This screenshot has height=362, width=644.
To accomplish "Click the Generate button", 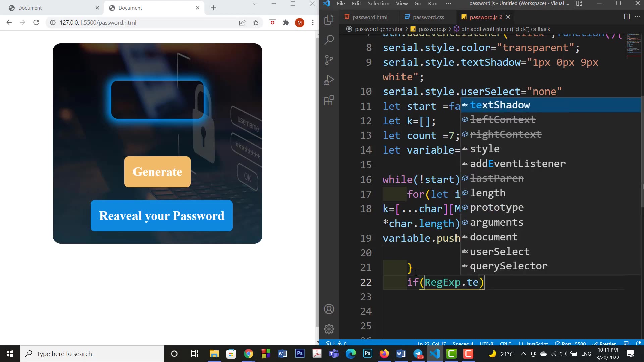I will (x=157, y=172).
